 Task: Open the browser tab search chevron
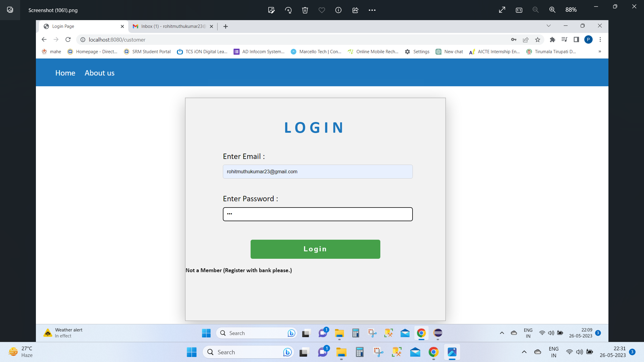coord(549,26)
